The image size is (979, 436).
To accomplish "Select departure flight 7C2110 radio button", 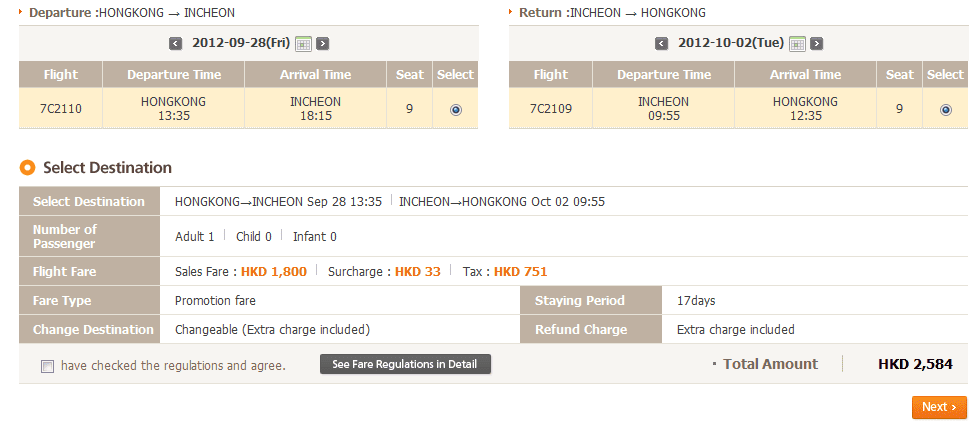I will [456, 109].
